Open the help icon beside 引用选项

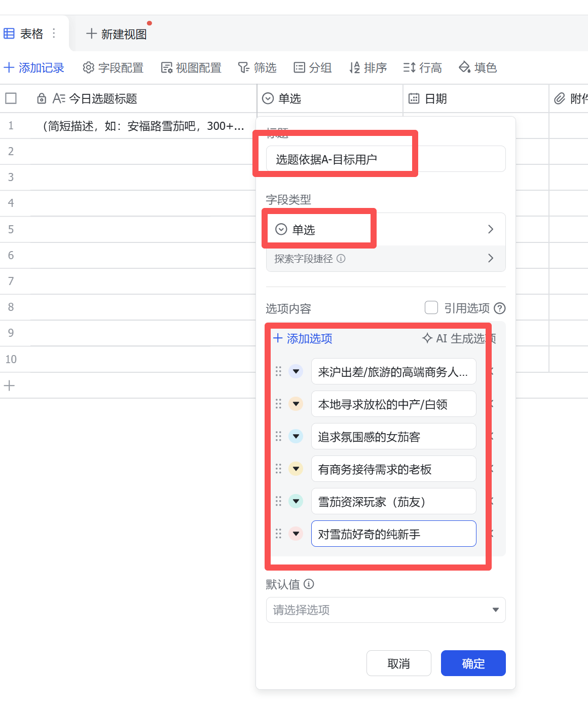click(x=500, y=308)
